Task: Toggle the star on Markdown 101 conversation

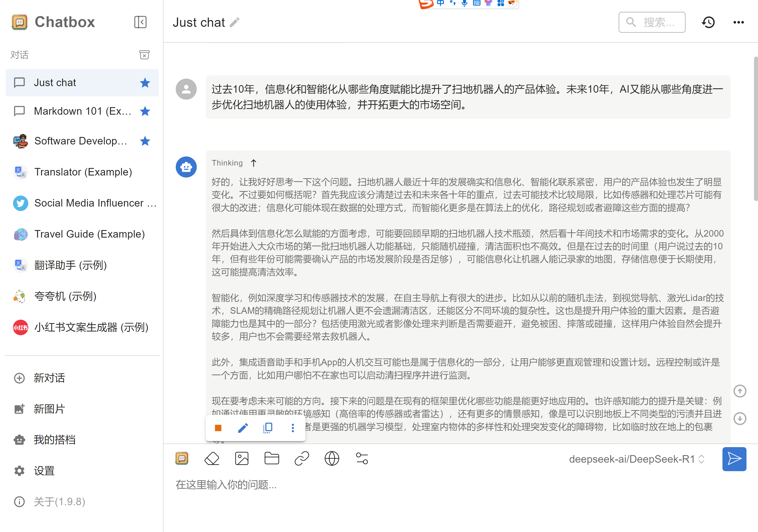Action: pyautogui.click(x=145, y=111)
